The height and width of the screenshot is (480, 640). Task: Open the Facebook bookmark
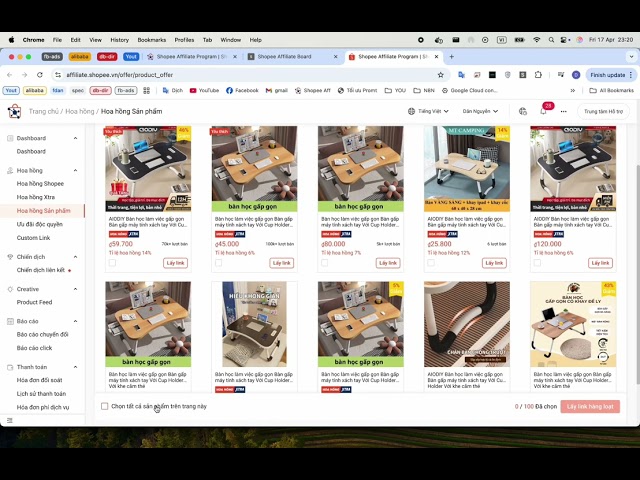point(242,90)
